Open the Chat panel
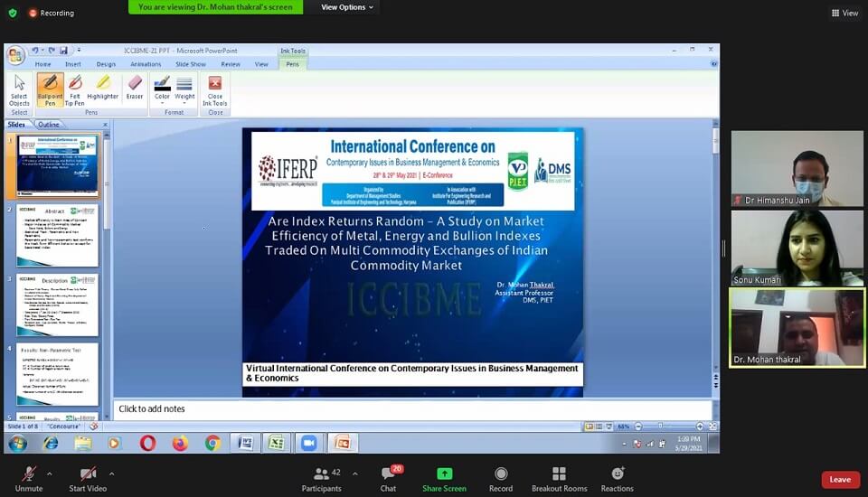Screen dimensions: 868x497 click(388, 478)
